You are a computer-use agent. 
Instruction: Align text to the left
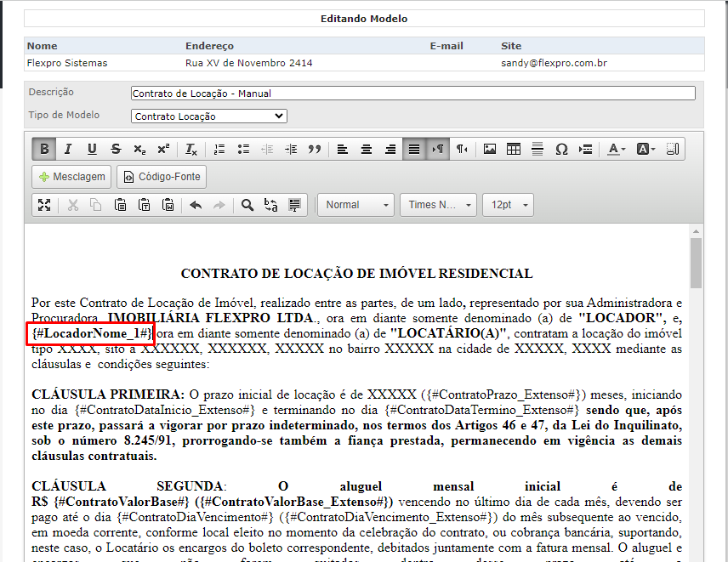click(x=343, y=149)
